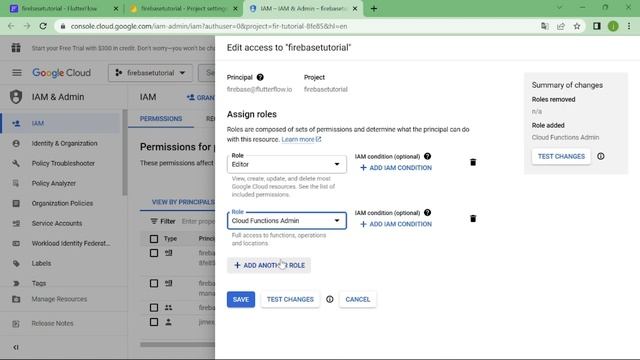The image size is (640, 360).
Task: Open IAM in the left sidebar
Action: pyautogui.click(x=61, y=123)
